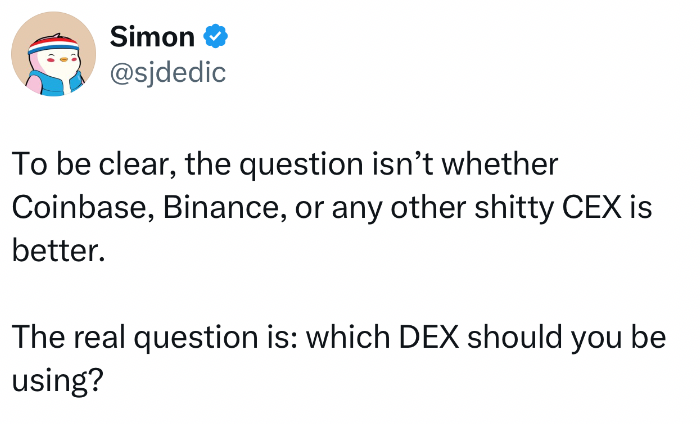Click the blue verified checkmark badge

point(216,36)
